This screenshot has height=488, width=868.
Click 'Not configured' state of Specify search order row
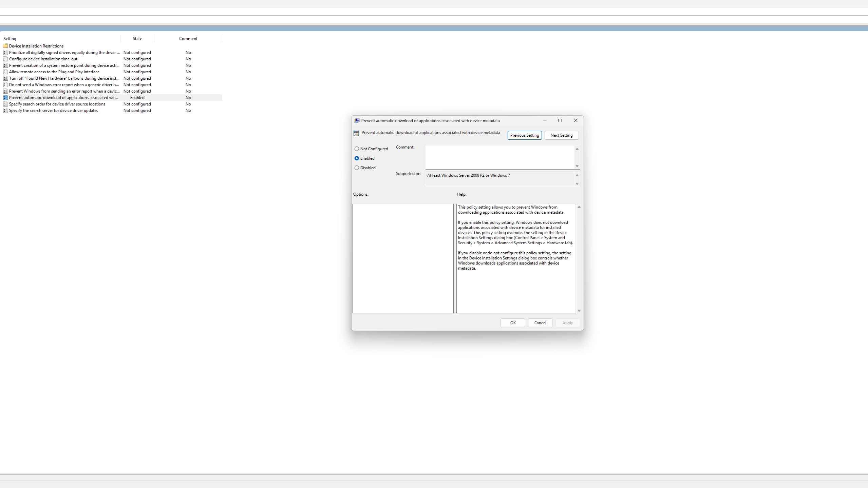click(137, 104)
